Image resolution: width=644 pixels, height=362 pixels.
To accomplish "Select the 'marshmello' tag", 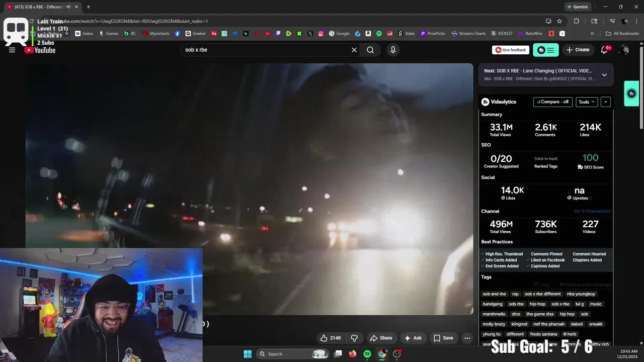I will 494,314.
